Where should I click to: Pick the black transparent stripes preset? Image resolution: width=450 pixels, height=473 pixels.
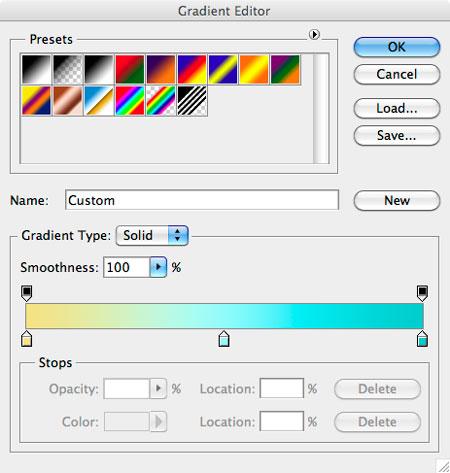tap(192, 101)
